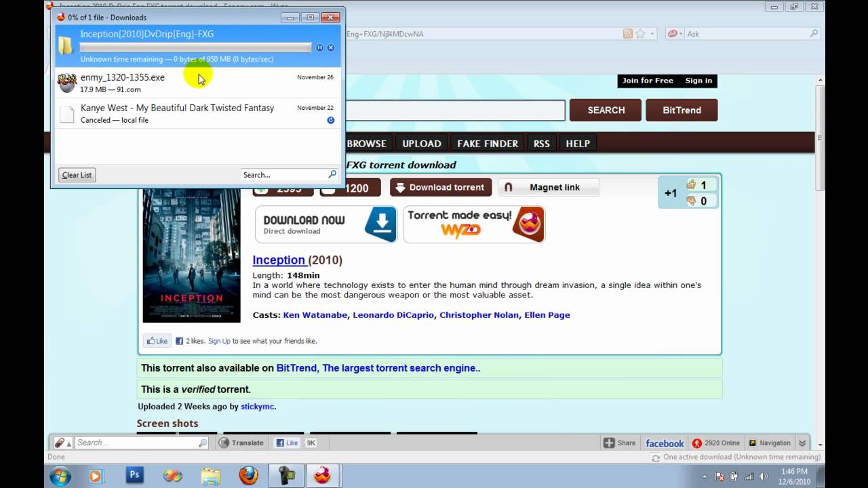
Task: Click the SEARCH button
Action: pyautogui.click(x=606, y=110)
